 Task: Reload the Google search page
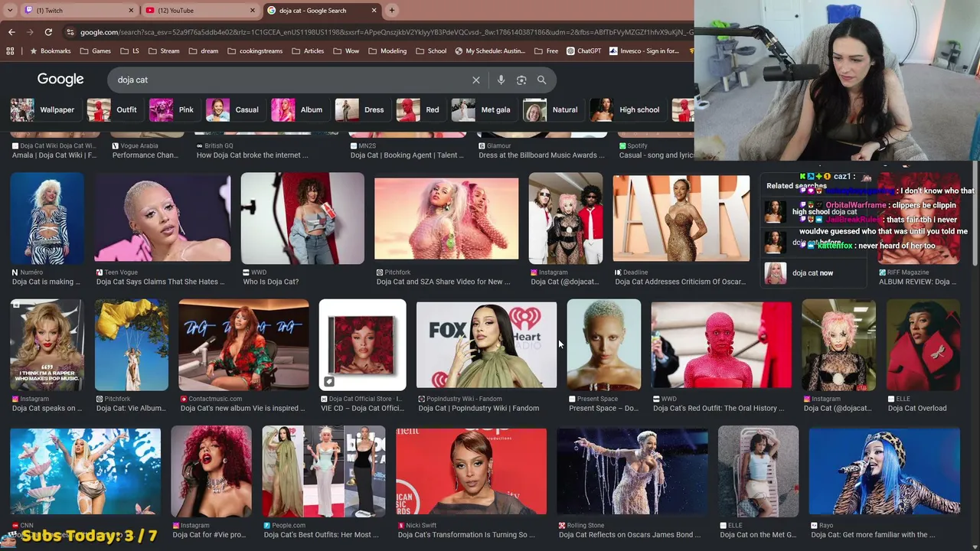[x=48, y=32]
